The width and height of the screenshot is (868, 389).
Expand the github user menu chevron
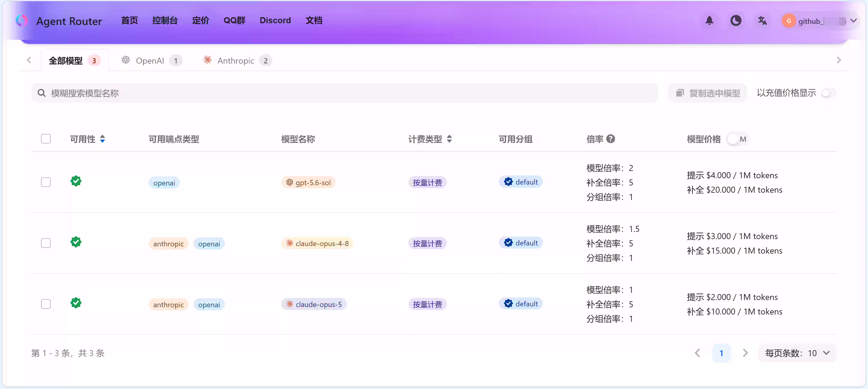[x=853, y=21]
